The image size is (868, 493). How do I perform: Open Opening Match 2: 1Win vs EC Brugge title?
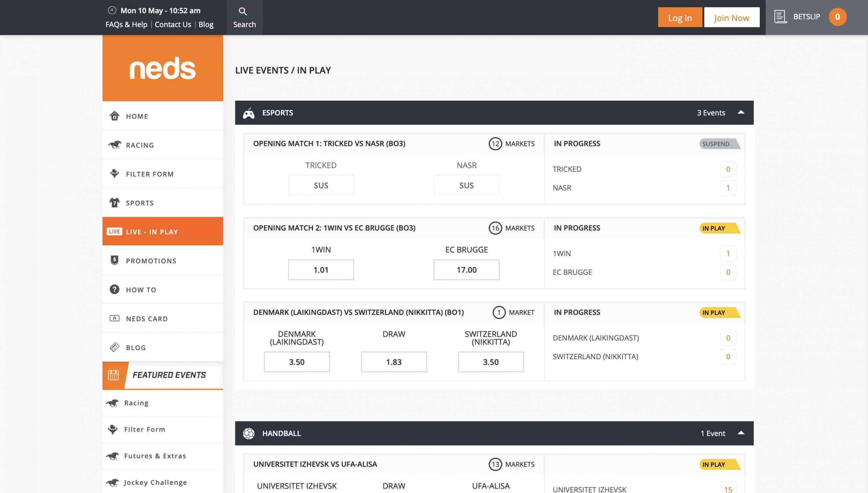coord(334,228)
